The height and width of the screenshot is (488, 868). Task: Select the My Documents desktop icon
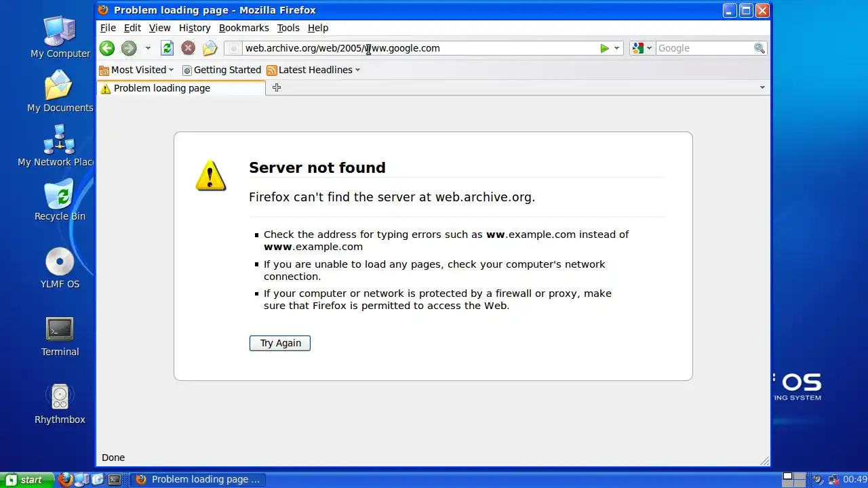click(x=60, y=91)
